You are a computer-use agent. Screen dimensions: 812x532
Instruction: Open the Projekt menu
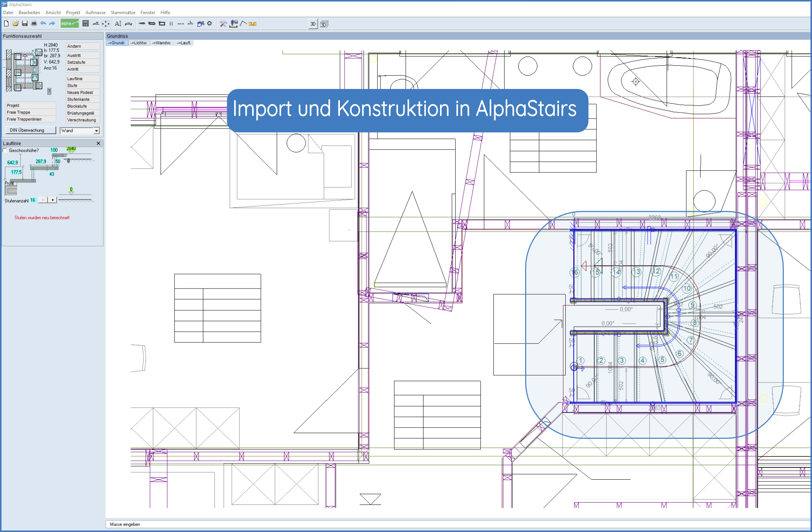coord(73,13)
